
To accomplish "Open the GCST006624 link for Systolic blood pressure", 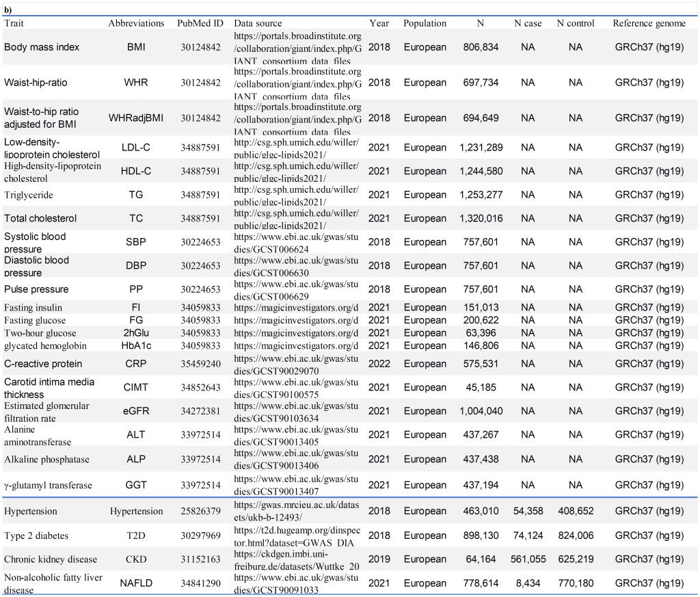I will coord(296,242).
